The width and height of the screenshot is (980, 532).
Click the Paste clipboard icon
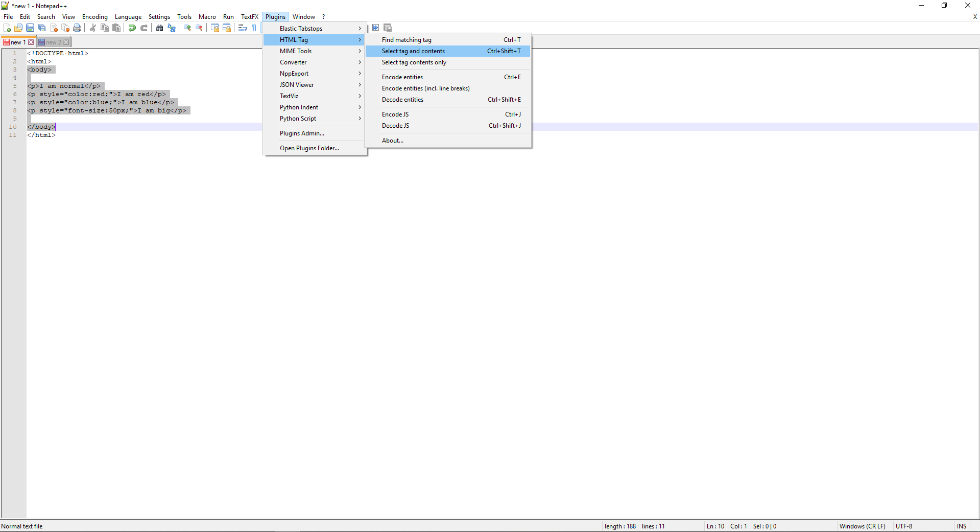click(x=116, y=28)
